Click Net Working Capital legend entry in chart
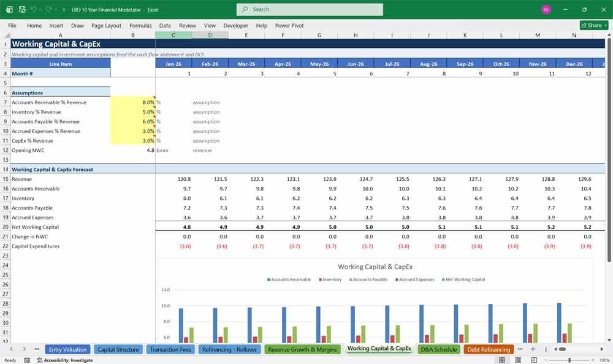The image size is (613, 364). (x=463, y=279)
